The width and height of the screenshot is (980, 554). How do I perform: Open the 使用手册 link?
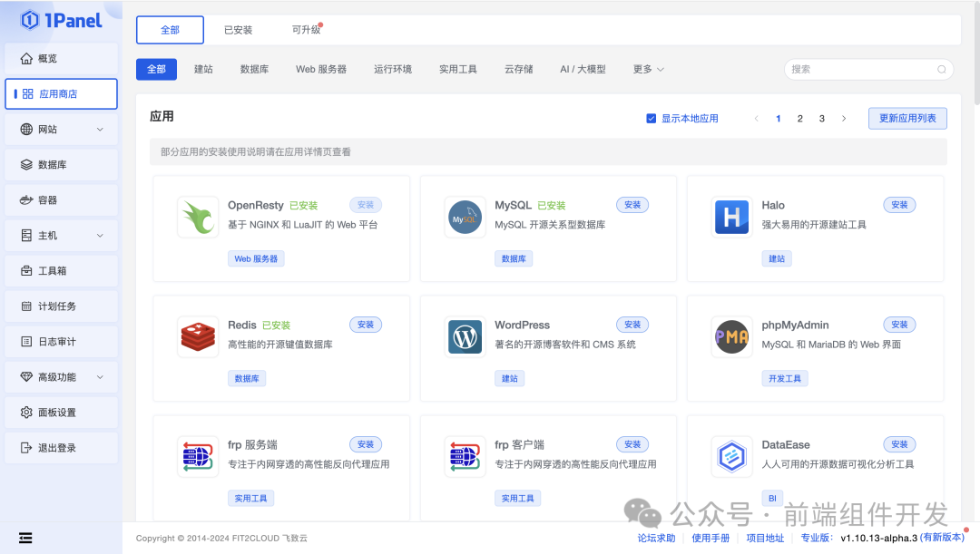[710, 538]
